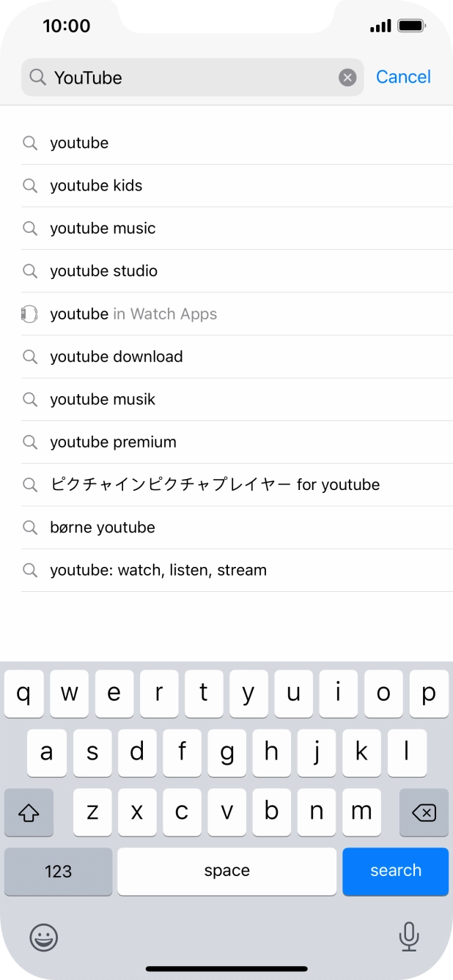Select the youtube studio suggestion
This screenshot has width=453, height=980.
pos(103,271)
